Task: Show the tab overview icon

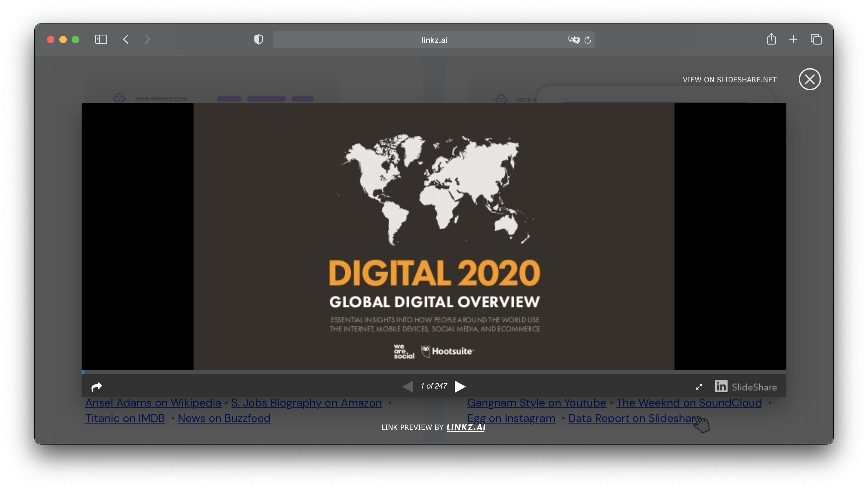Action: tap(816, 40)
